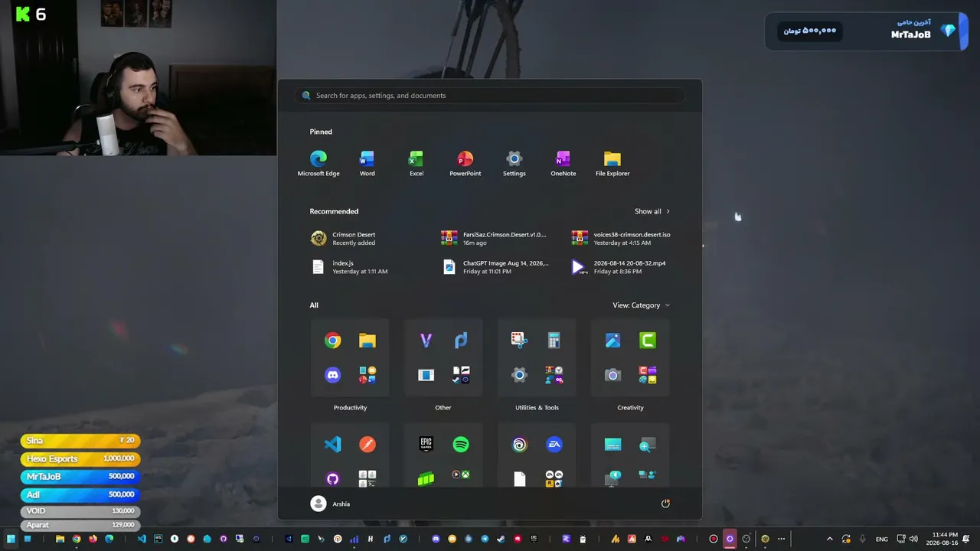
Task: Expand the Productivity folder's more-apps cluster
Action: click(367, 375)
